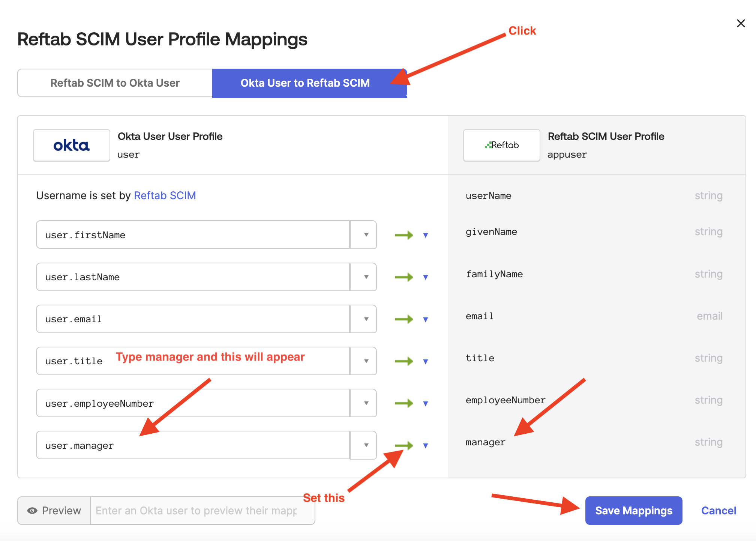The height and width of the screenshot is (541, 756).
Task: Expand apply-mapping options for title row
Action: [x=426, y=362]
